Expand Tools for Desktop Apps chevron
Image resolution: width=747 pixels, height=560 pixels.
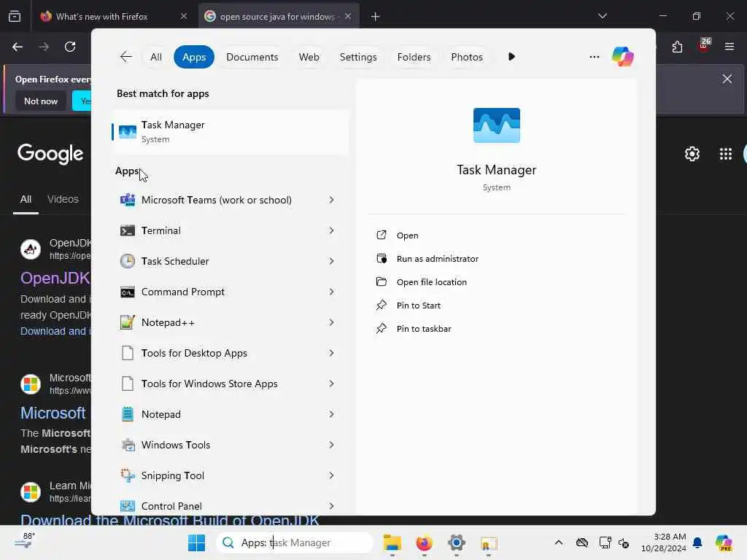[x=332, y=353]
